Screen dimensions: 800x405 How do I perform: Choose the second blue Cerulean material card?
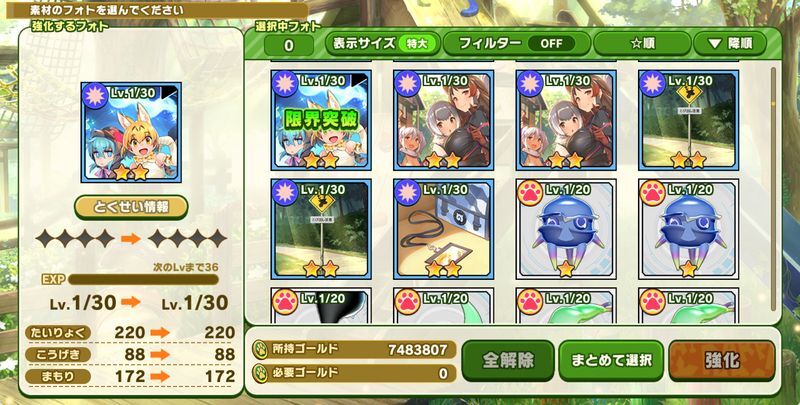[x=688, y=229]
